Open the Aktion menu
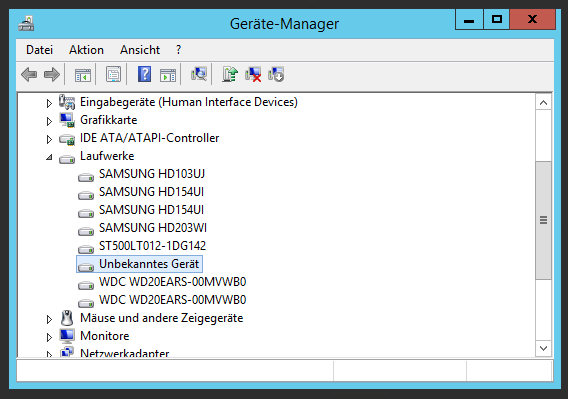Screen dimensions: 568x399 [x=86, y=50]
